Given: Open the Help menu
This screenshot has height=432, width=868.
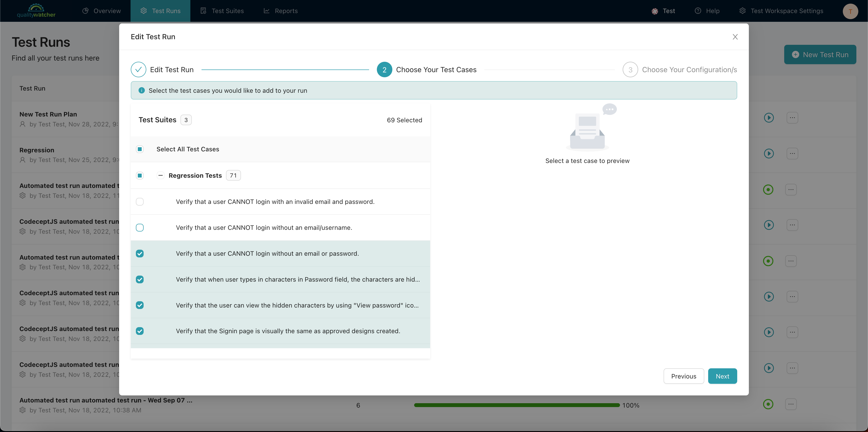Looking at the screenshot, I should (x=707, y=11).
